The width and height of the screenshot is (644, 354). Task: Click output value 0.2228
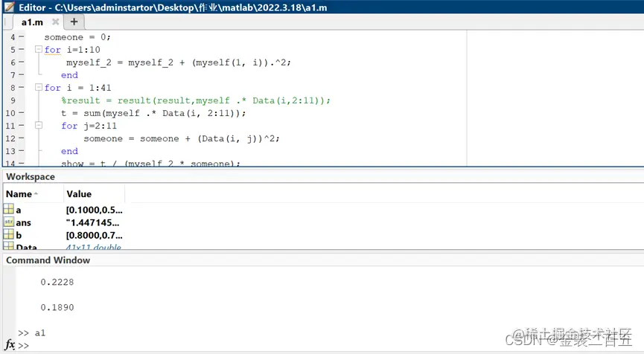point(57,282)
